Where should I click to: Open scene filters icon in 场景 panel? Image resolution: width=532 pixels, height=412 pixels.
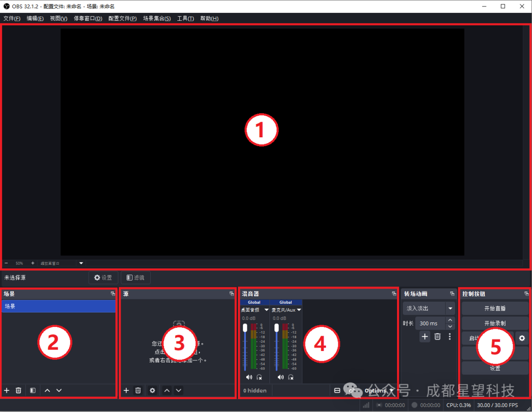[x=33, y=390]
